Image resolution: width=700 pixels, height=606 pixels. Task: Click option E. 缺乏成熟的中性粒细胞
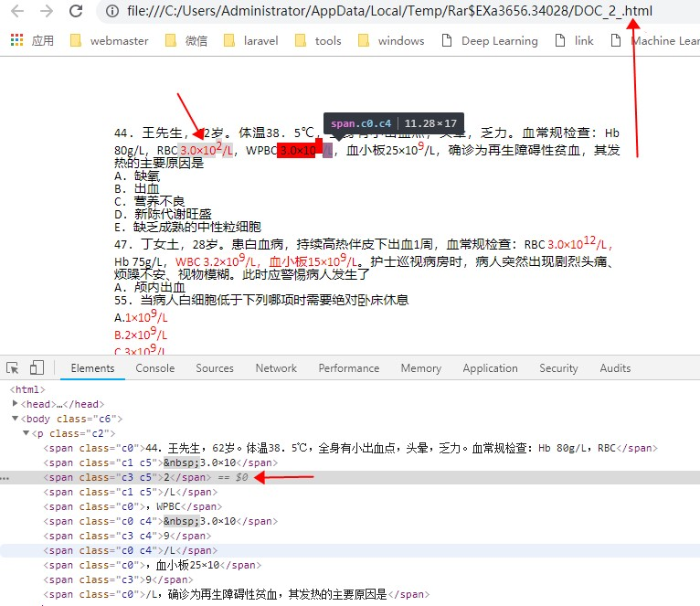click(x=188, y=227)
